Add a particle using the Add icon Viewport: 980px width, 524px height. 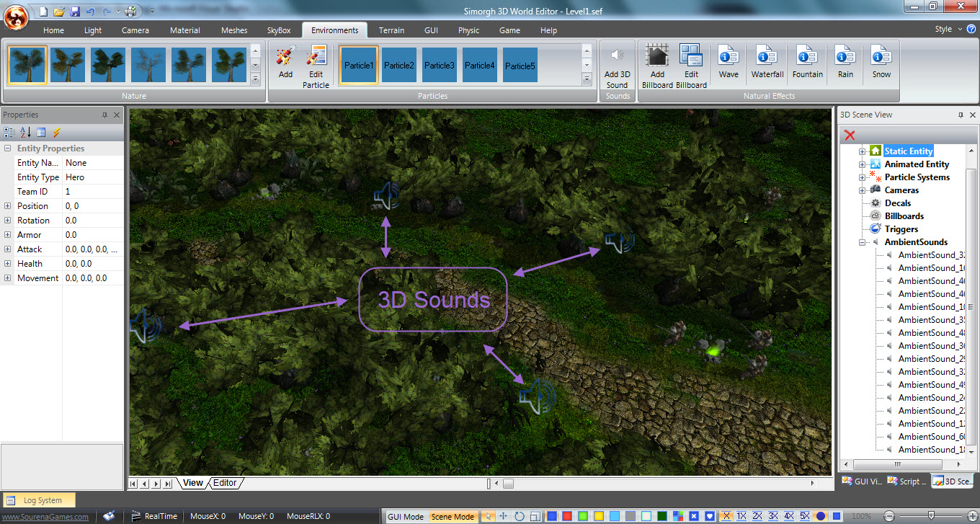[285, 61]
